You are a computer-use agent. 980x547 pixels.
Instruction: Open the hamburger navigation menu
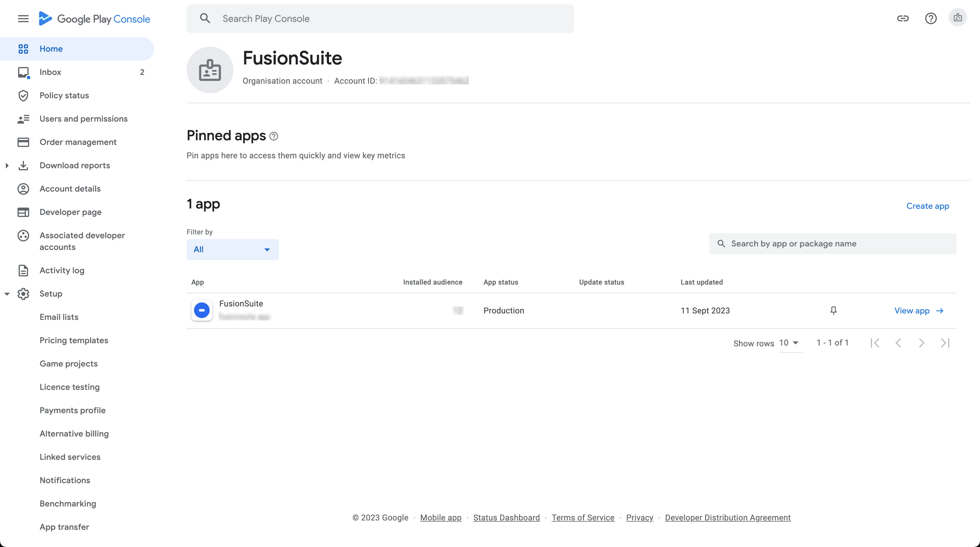coord(23,19)
